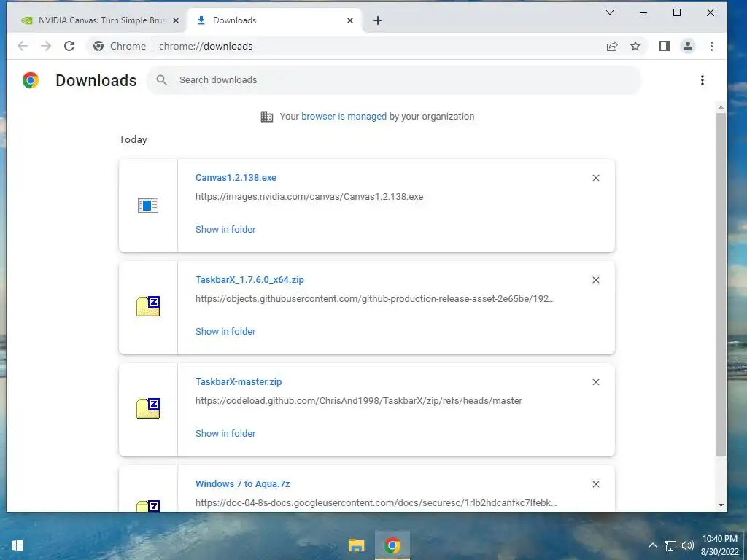Click the scrollbar up arrow
This screenshot has width=747, height=560.
click(x=721, y=108)
